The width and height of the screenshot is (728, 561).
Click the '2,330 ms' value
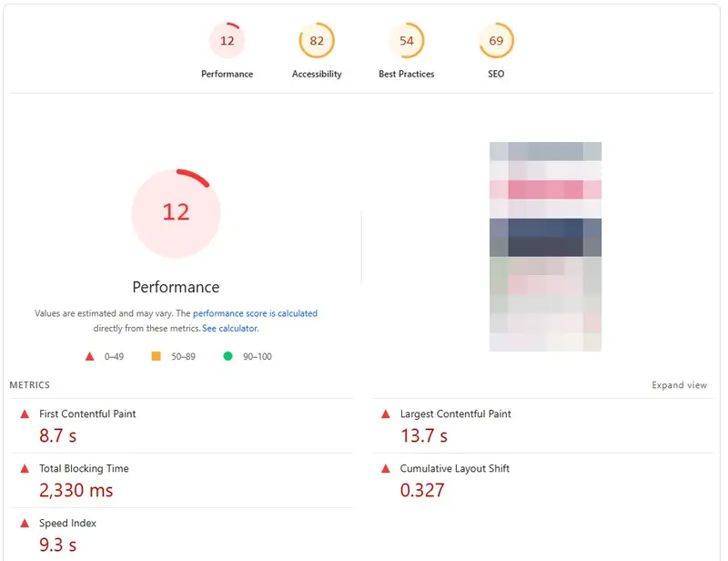point(76,490)
